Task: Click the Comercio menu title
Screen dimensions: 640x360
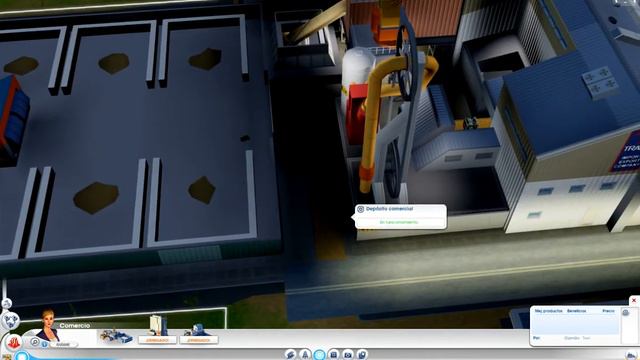Action: 74,326
